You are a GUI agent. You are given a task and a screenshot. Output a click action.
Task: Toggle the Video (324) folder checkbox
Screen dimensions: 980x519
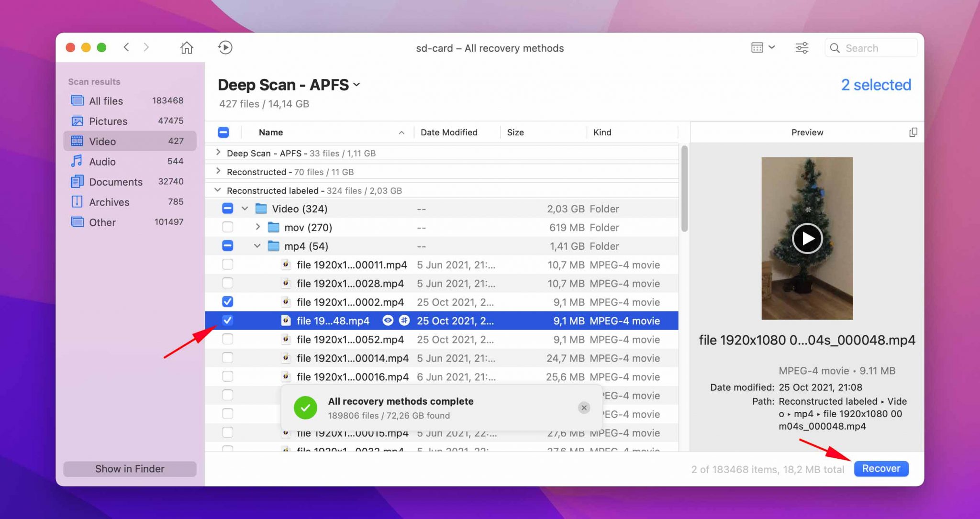pos(228,209)
